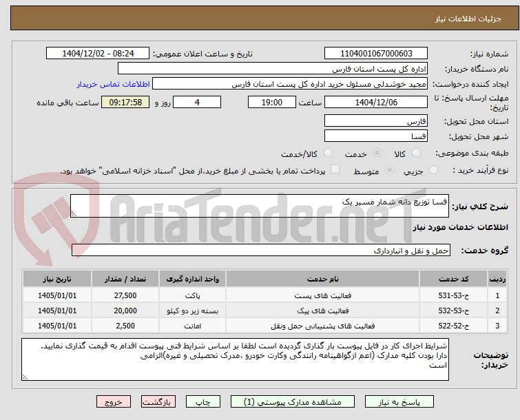Click the delivery province field فارس
The image size is (520, 420).
(376, 120)
